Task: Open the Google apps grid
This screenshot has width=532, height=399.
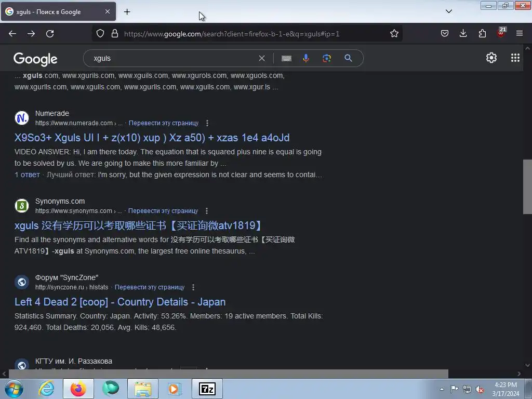Action: tap(515, 58)
